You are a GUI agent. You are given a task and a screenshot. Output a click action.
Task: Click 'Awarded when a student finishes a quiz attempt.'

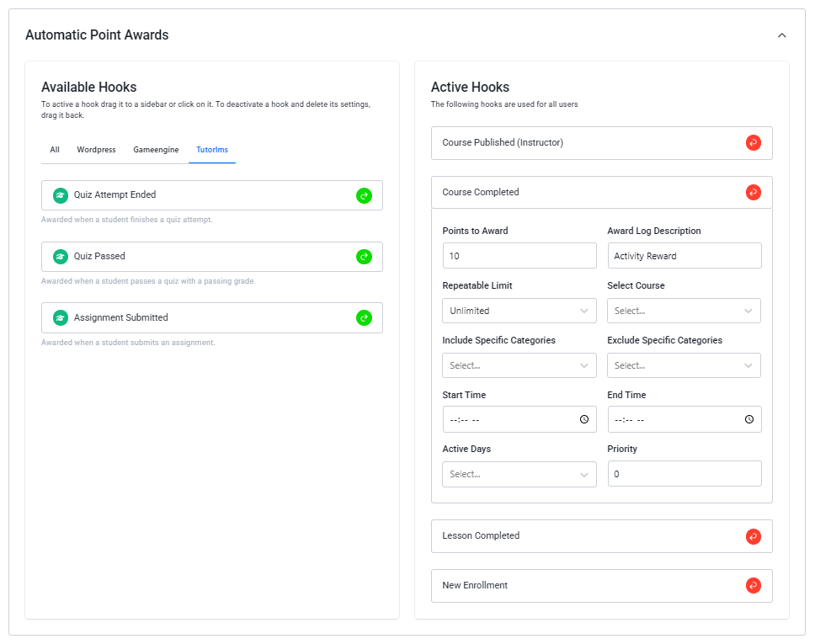click(x=127, y=220)
